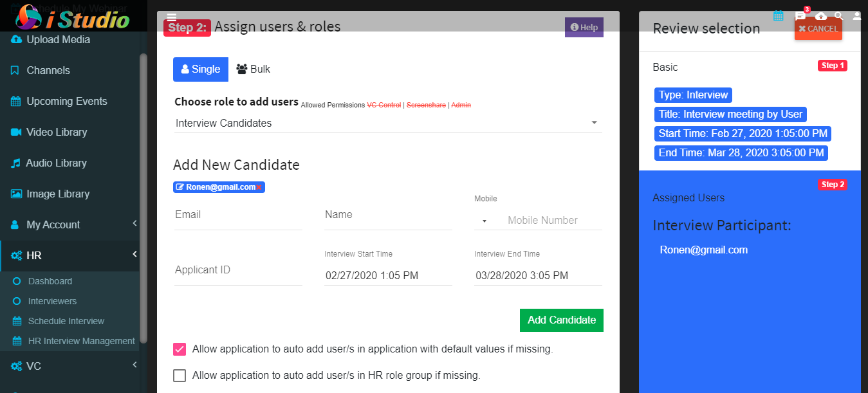Select the Single tab

(x=201, y=69)
